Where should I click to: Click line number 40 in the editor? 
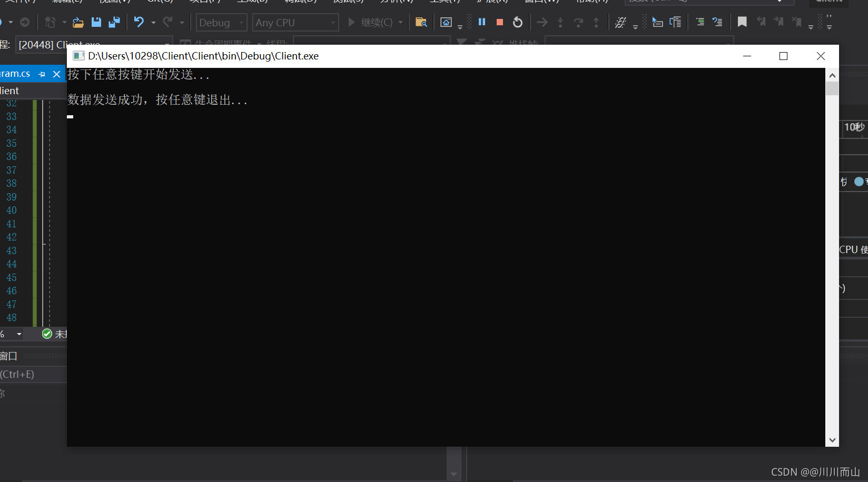12,210
